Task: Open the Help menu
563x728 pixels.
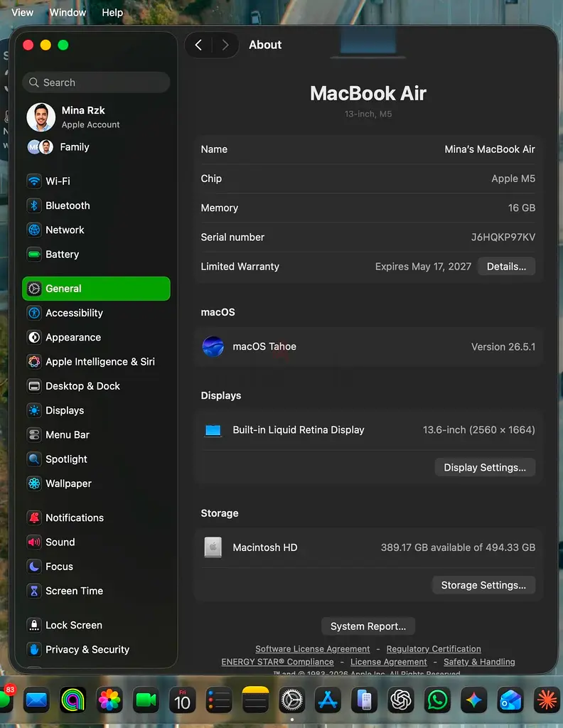Action: (x=112, y=13)
